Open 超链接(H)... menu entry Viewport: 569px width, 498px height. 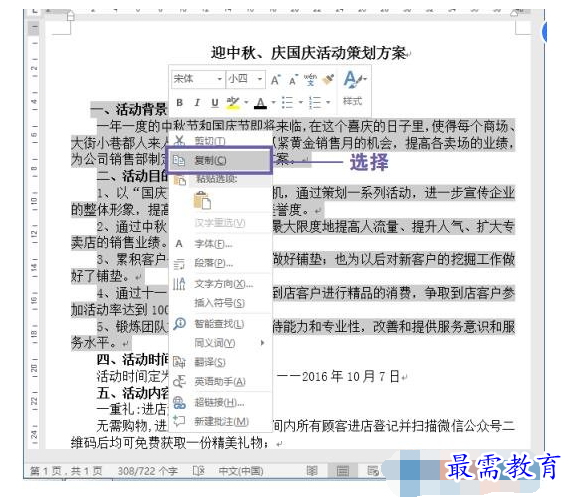[220, 403]
